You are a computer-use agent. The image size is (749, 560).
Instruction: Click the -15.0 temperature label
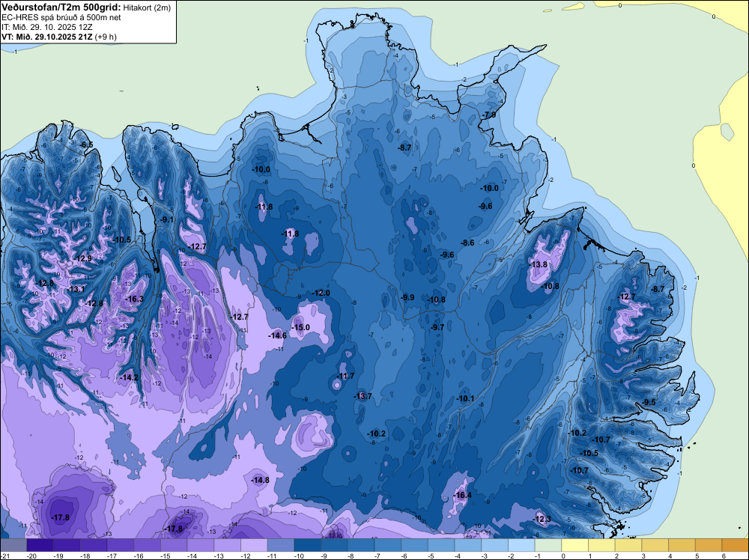301,327
